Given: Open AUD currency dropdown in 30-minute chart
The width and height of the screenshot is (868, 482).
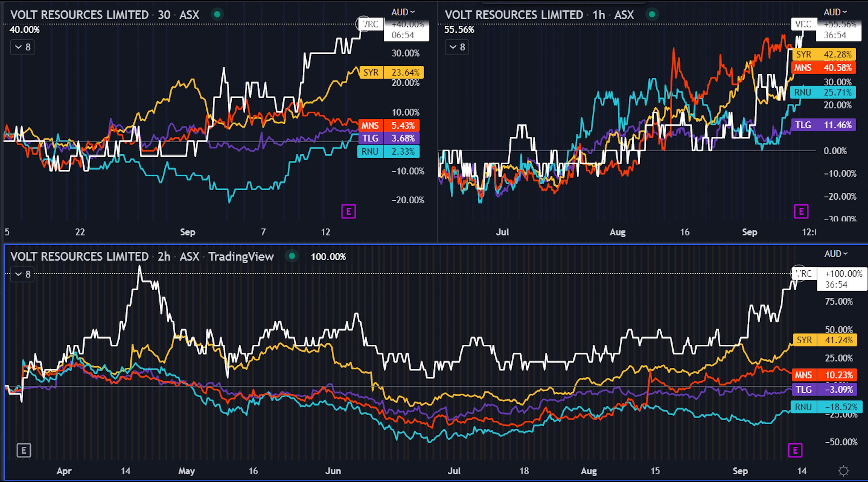Looking at the screenshot, I should click(x=403, y=12).
